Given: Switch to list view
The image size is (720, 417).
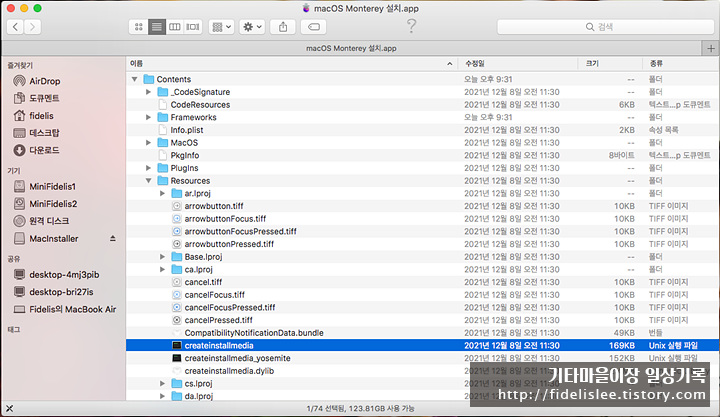Looking at the screenshot, I should click(157, 27).
